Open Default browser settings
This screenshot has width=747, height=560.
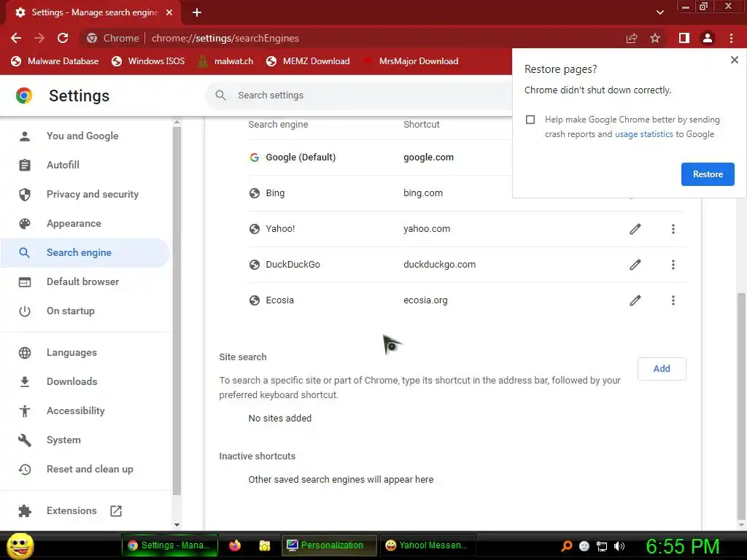[x=85, y=282]
